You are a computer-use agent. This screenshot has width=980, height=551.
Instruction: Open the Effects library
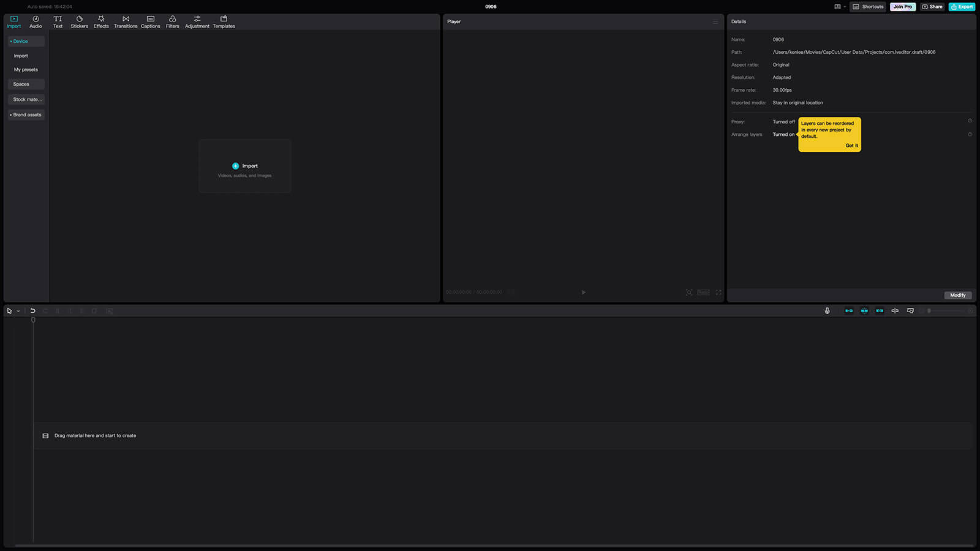[x=101, y=21]
